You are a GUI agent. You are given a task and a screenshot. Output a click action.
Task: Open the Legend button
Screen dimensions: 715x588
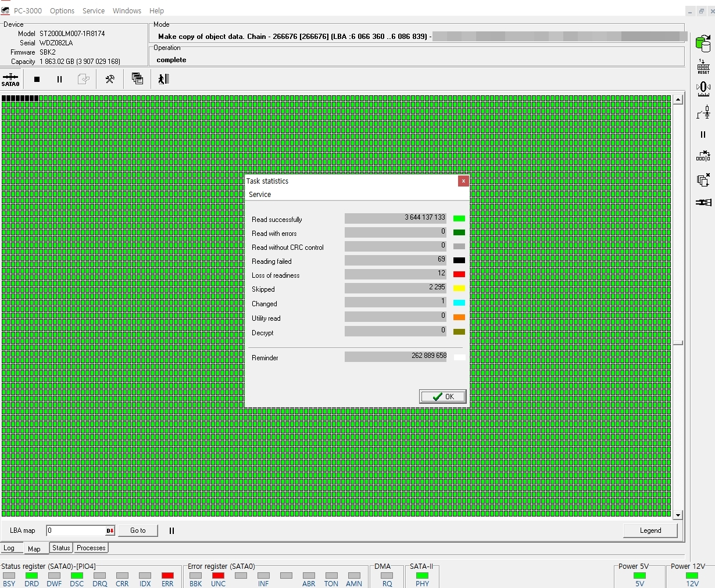point(650,530)
